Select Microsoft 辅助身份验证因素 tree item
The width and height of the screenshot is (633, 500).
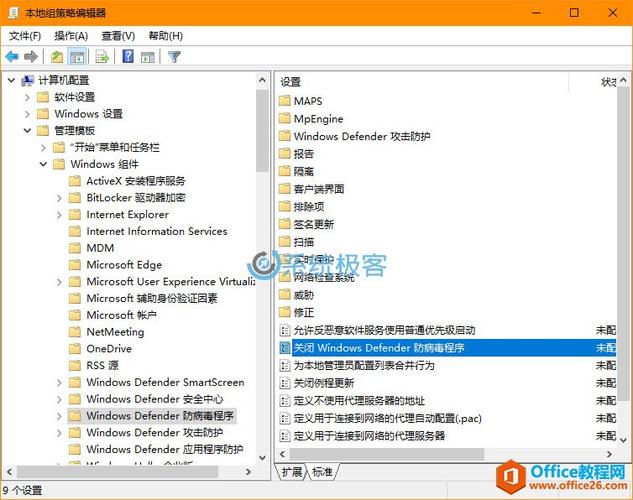click(152, 298)
